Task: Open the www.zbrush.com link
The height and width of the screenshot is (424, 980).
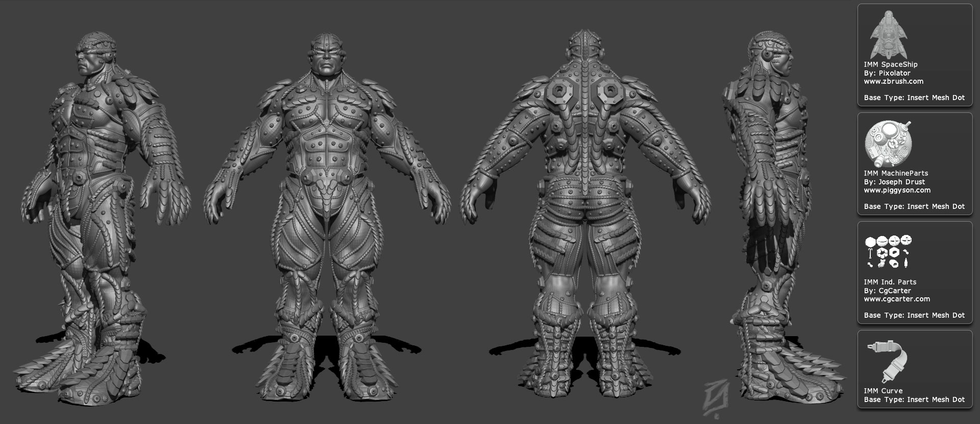Action: click(893, 81)
